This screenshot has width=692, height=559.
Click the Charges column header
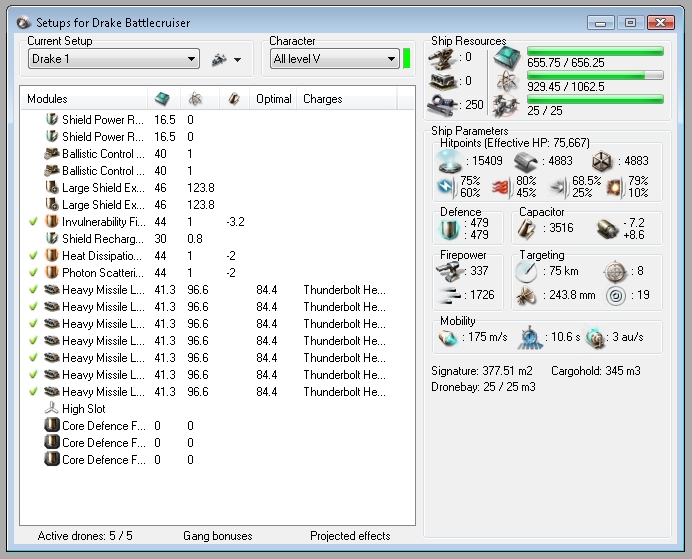[x=347, y=99]
